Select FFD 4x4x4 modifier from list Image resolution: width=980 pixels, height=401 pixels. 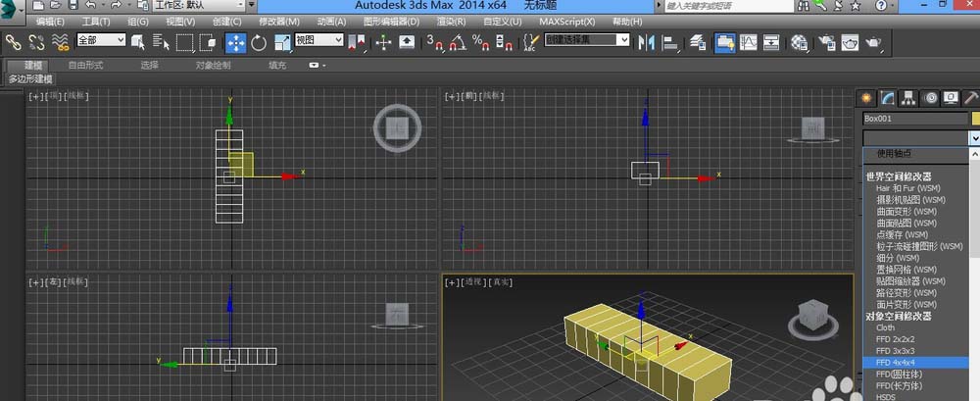coord(915,362)
